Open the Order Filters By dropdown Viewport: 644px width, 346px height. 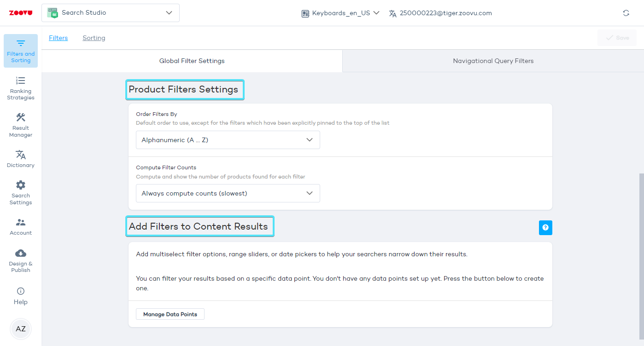(x=228, y=140)
